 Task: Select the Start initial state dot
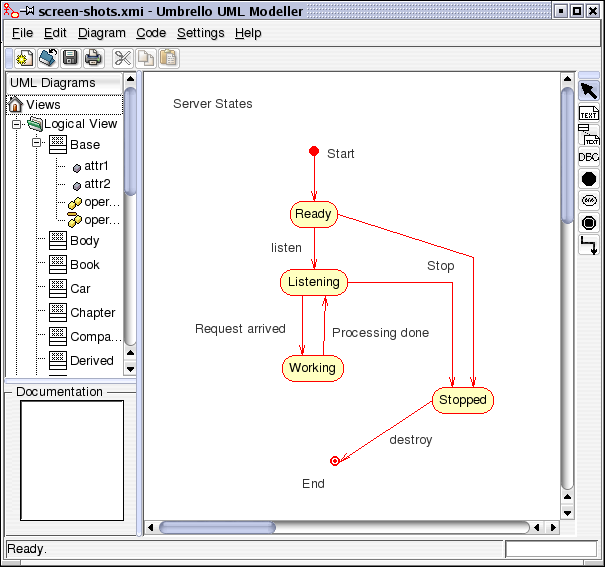(314, 151)
